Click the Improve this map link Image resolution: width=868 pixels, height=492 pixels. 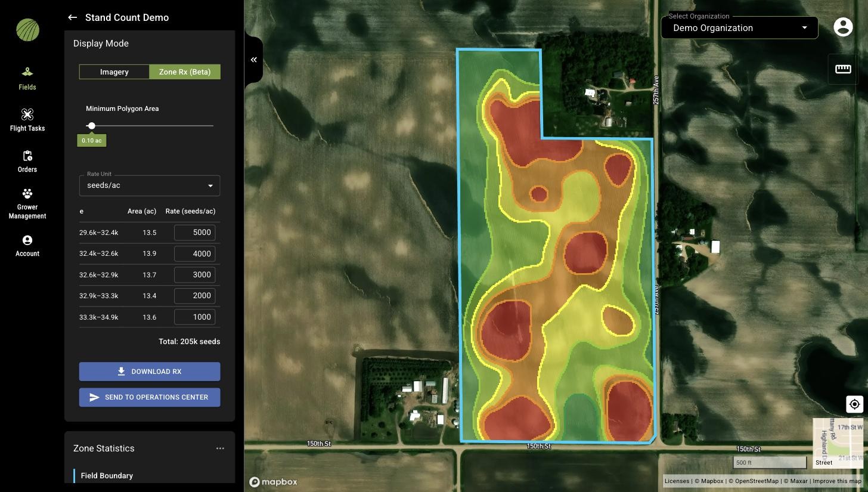[x=837, y=481]
